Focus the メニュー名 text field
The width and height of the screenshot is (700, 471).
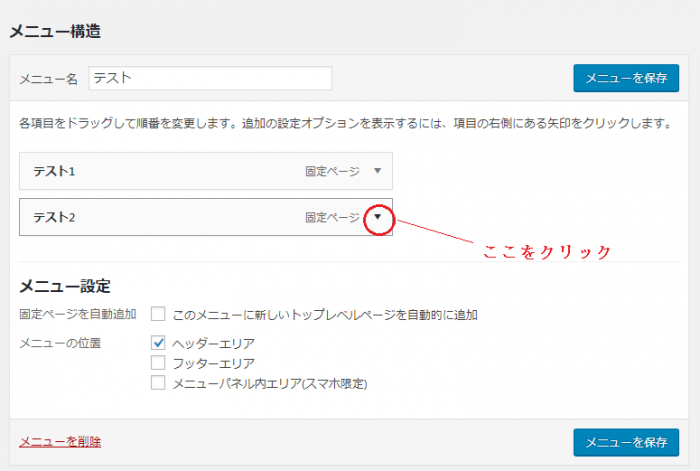210,78
